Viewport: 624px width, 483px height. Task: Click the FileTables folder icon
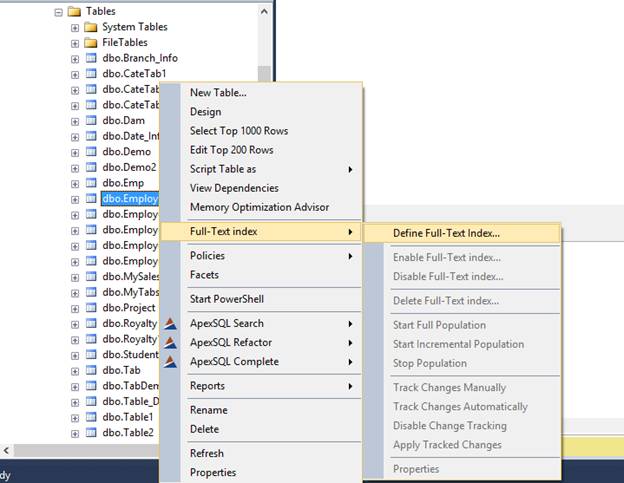point(91,43)
